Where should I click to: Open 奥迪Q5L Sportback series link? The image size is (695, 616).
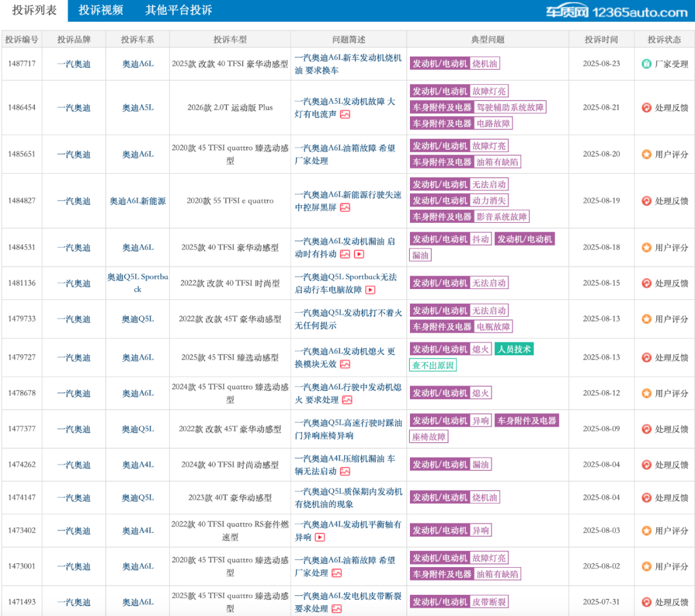tap(138, 283)
